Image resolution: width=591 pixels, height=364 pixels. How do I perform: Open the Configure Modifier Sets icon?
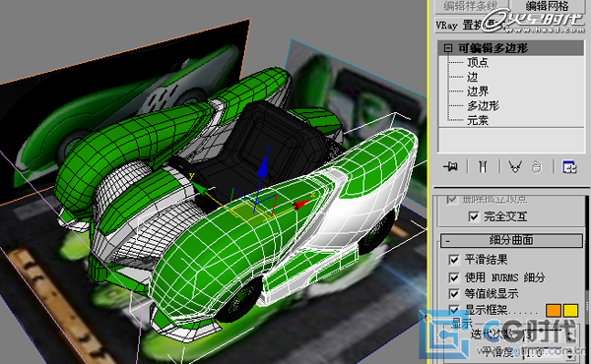pyautogui.click(x=569, y=166)
